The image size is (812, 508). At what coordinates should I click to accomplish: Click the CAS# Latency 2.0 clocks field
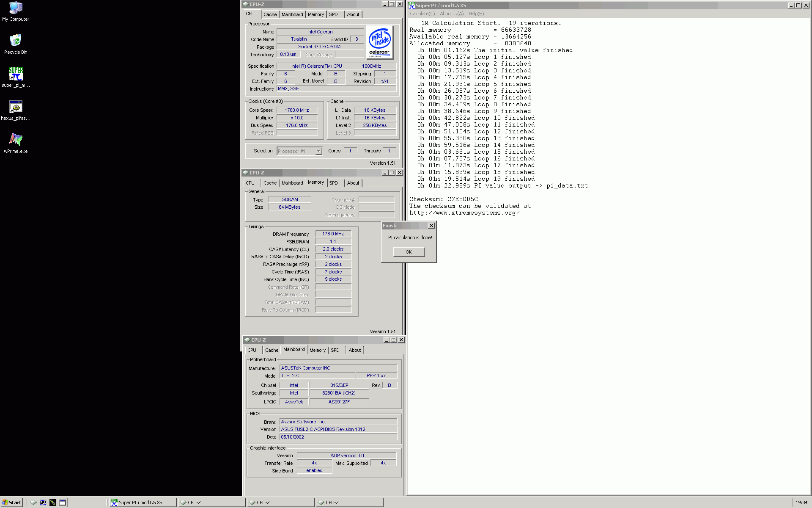[333, 249]
